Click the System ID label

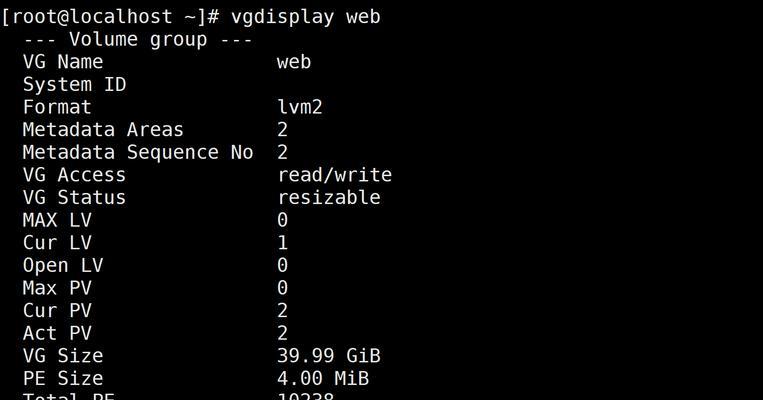point(74,85)
